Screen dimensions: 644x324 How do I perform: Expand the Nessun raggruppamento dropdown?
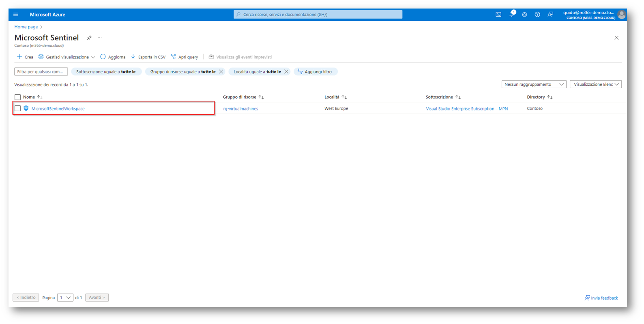pyautogui.click(x=534, y=84)
